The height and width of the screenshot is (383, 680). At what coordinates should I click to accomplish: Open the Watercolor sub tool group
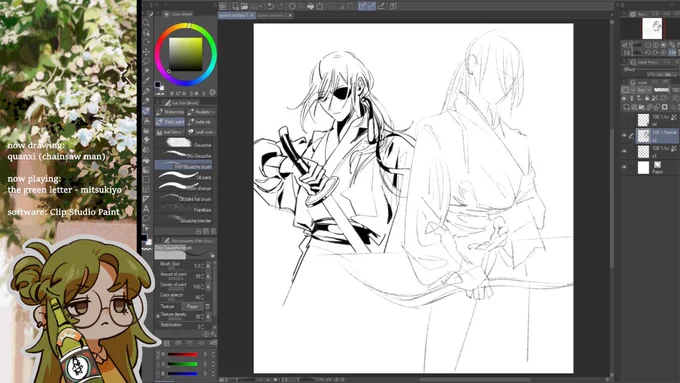170,112
